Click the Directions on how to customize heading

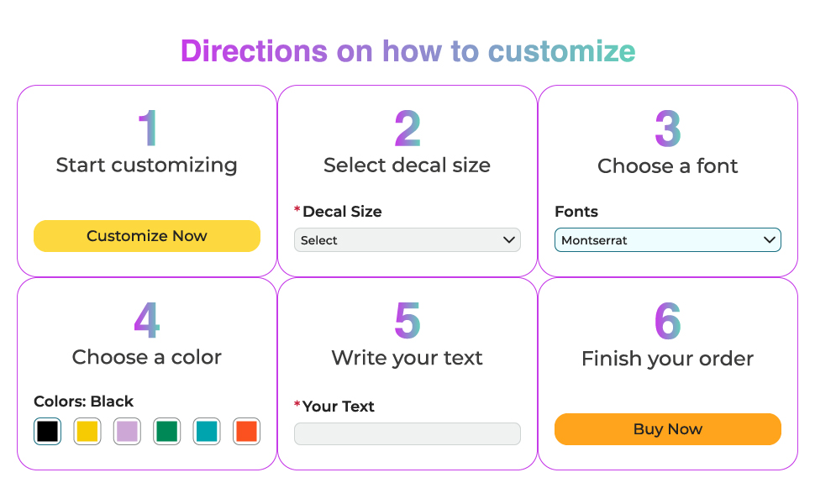pyautogui.click(x=407, y=51)
